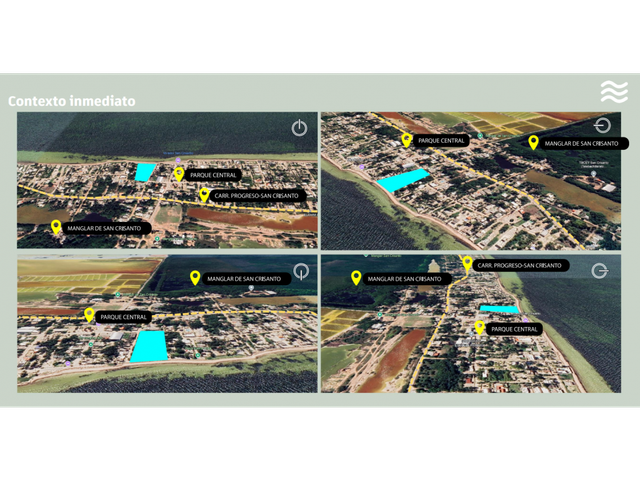This screenshot has width=640, height=480.
Task: Click the Parque Central label in bottom-left map
Action: click(x=123, y=317)
